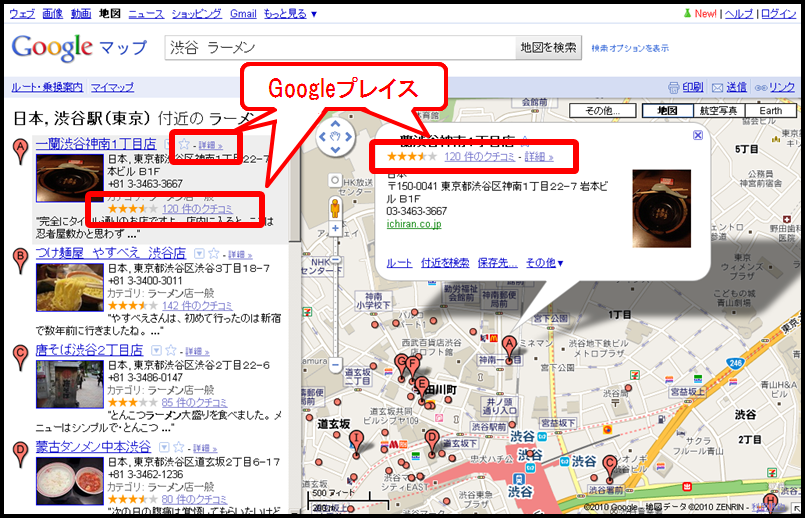Click the map zoom slider track
This screenshot has width=805, height=518.
click(335, 297)
